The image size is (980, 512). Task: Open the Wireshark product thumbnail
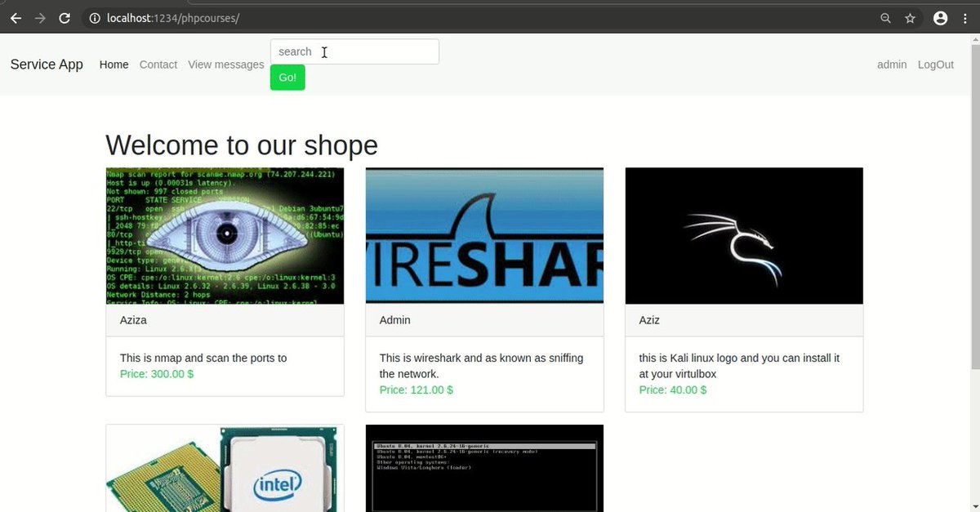(x=484, y=235)
